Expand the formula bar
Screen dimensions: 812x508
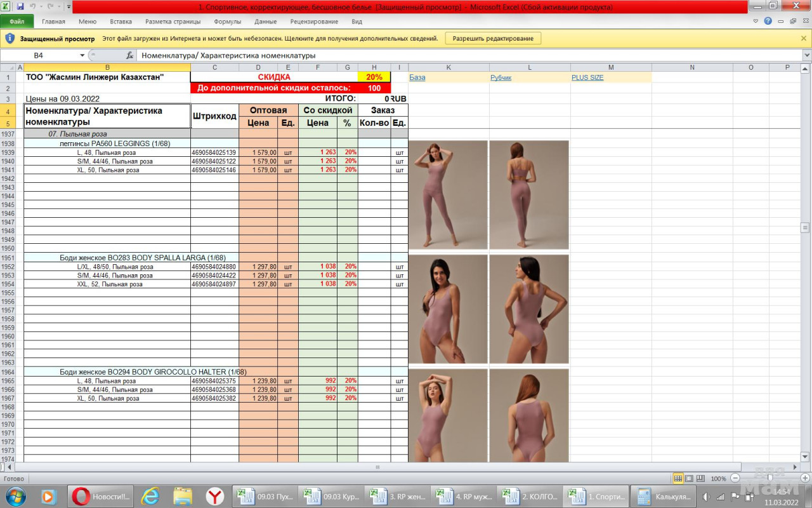coord(806,55)
